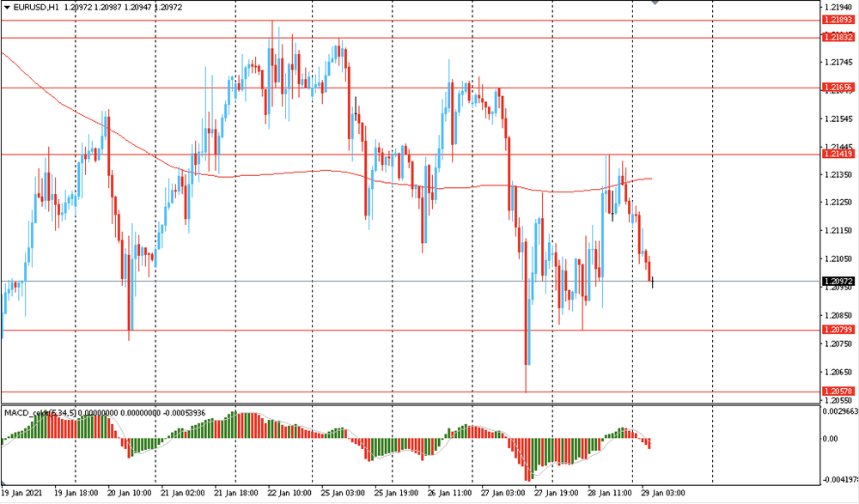Click the 1.21150 price axis value
The image size is (859, 504).
[838, 231]
